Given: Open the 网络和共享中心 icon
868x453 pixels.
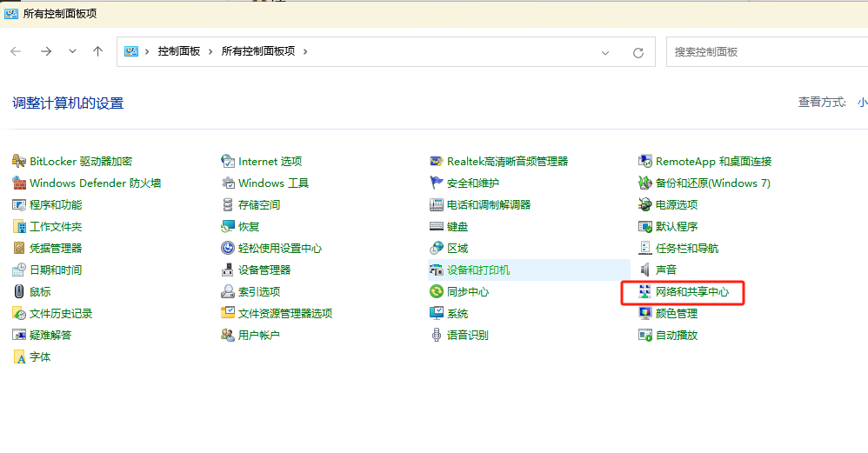Looking at the screenshot, I should tap(645, 292).
